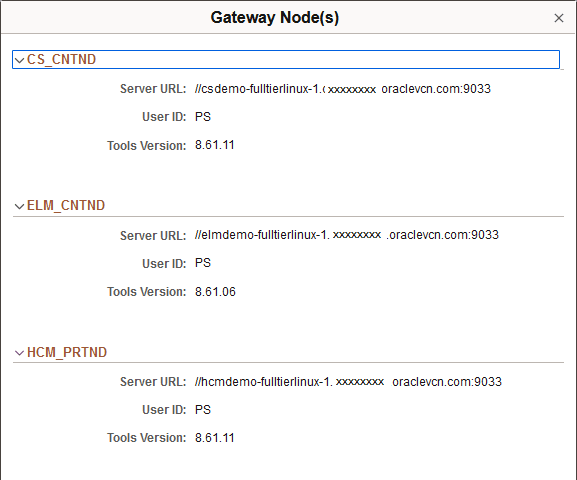Click the ELM_CNTND group header label
The image size is (577, 480).
(x=66, y=205)
